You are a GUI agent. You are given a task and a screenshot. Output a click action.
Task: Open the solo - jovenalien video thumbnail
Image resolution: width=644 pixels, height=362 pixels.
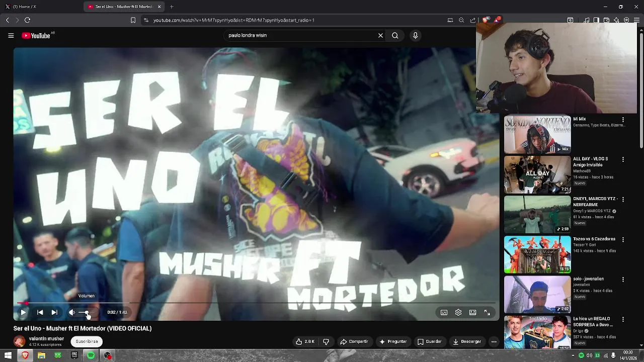[537, 295]
